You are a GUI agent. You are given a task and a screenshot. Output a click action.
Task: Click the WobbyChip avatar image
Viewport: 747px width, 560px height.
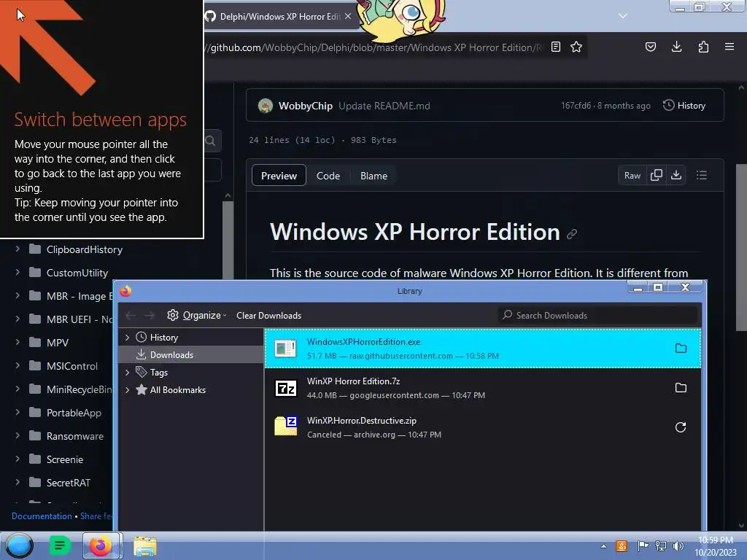pos(266,106)
